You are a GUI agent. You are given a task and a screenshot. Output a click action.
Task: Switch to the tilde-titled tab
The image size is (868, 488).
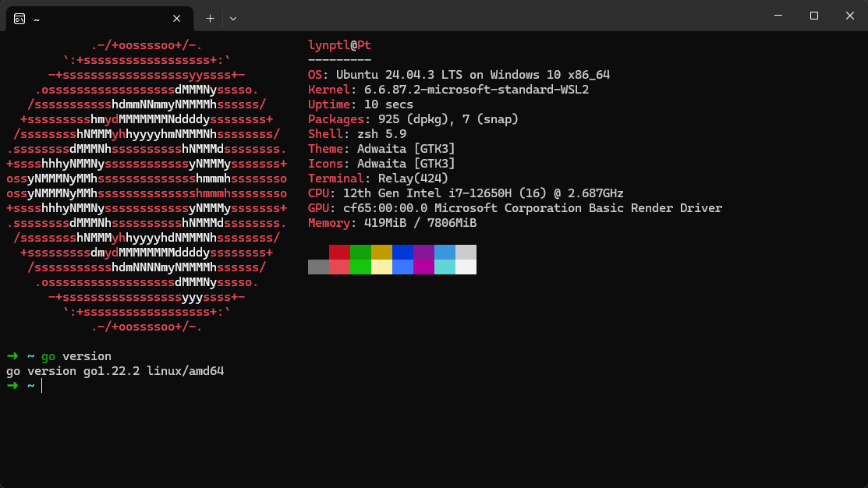tap(94, 18)
